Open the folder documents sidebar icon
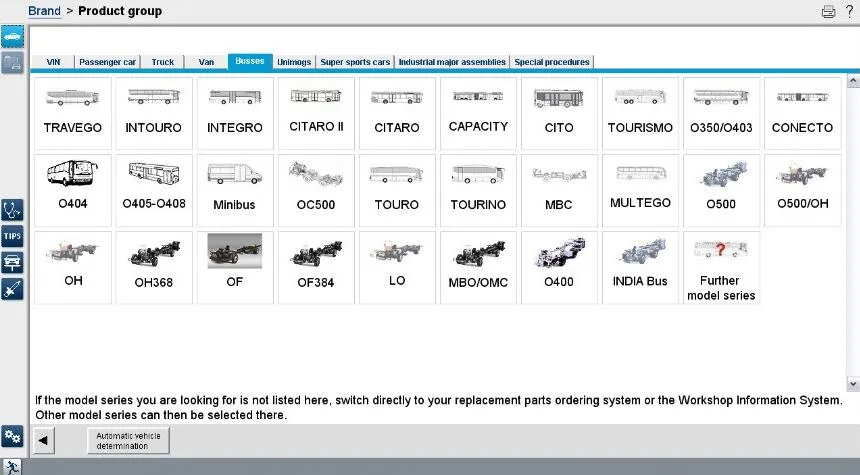This screenshot has height=475, width=860. pos(12,63)
